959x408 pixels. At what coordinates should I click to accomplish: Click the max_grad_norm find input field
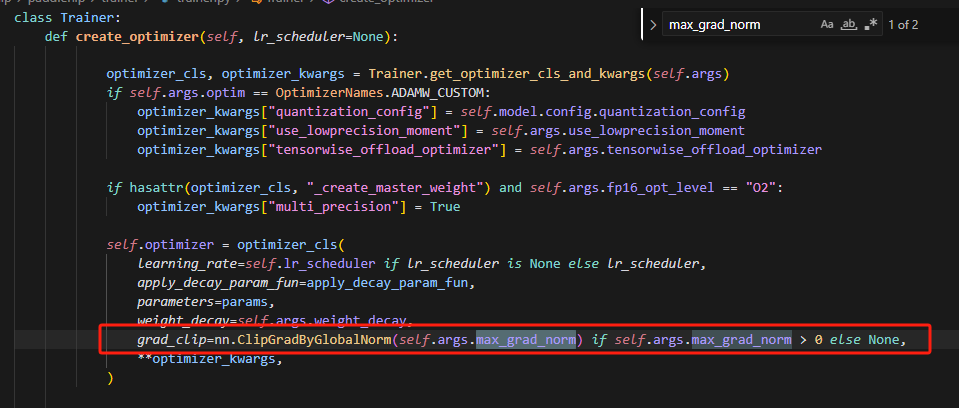point(735,24)
